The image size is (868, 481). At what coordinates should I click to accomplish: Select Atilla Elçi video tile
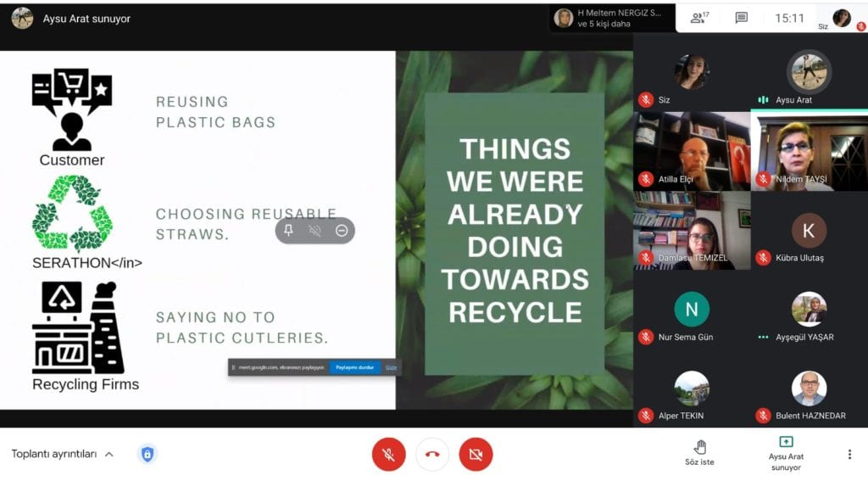[692, 151]
